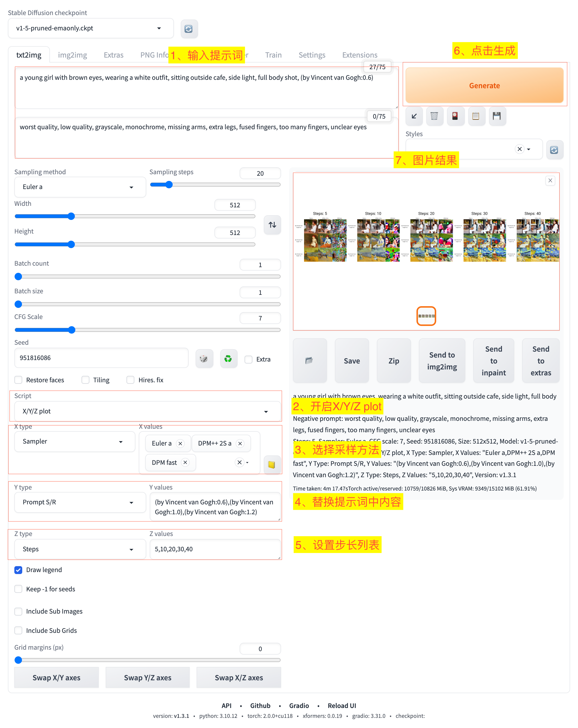Screen dimensions: 578x728
Task: Click the green recycle reuse seed icon
Action: (228, 359)
